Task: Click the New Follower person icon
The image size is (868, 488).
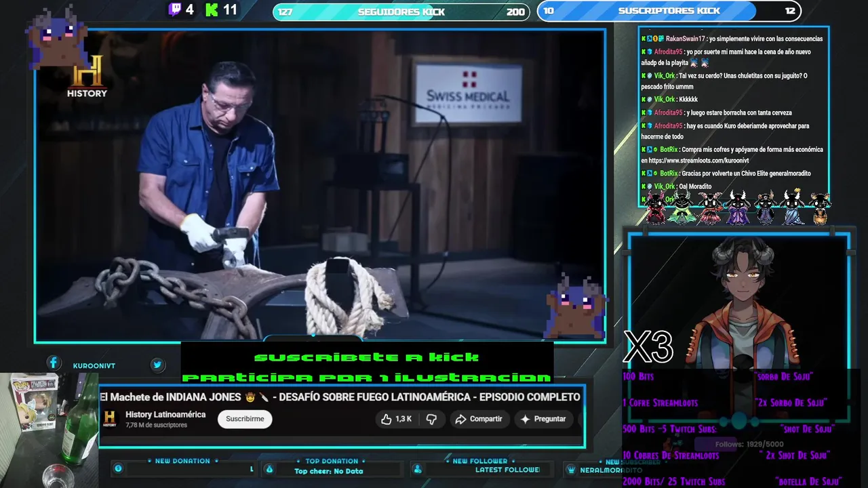Action: click(x=418, y=469)
